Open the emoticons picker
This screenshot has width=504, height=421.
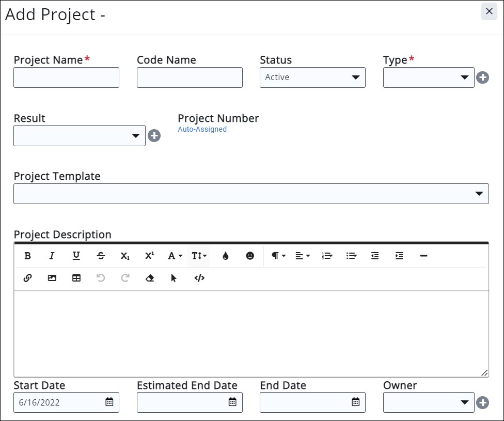click(x=250, y=256)
